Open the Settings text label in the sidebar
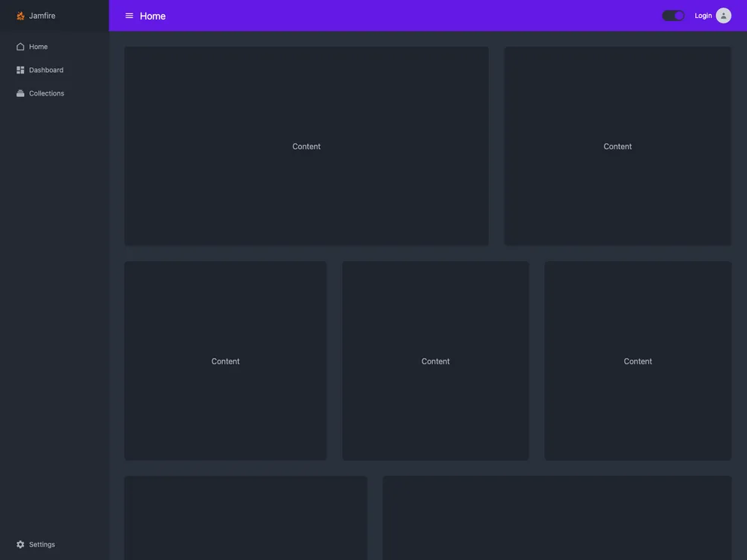 (x=42, y=544)
